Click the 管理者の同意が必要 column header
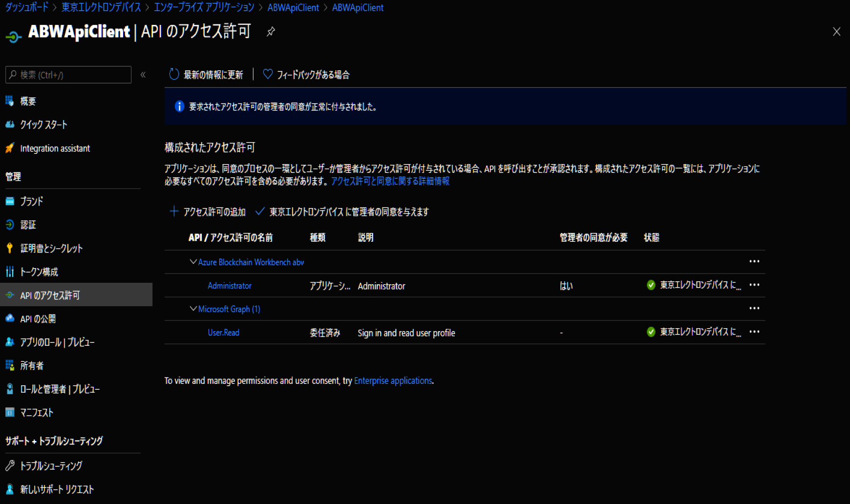850x504 pixels. pos(594,237)
